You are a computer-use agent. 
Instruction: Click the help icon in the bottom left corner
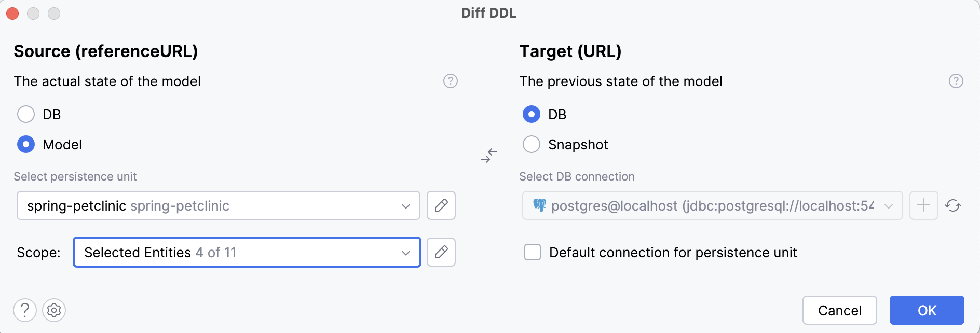click(x=24, y=310)
